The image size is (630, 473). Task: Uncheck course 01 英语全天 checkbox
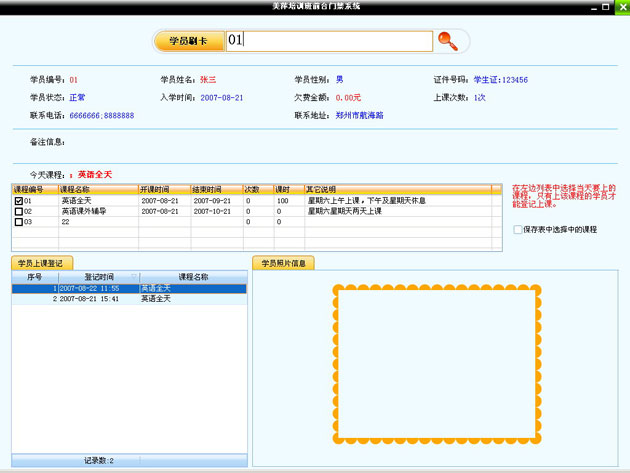pos(19,201)
